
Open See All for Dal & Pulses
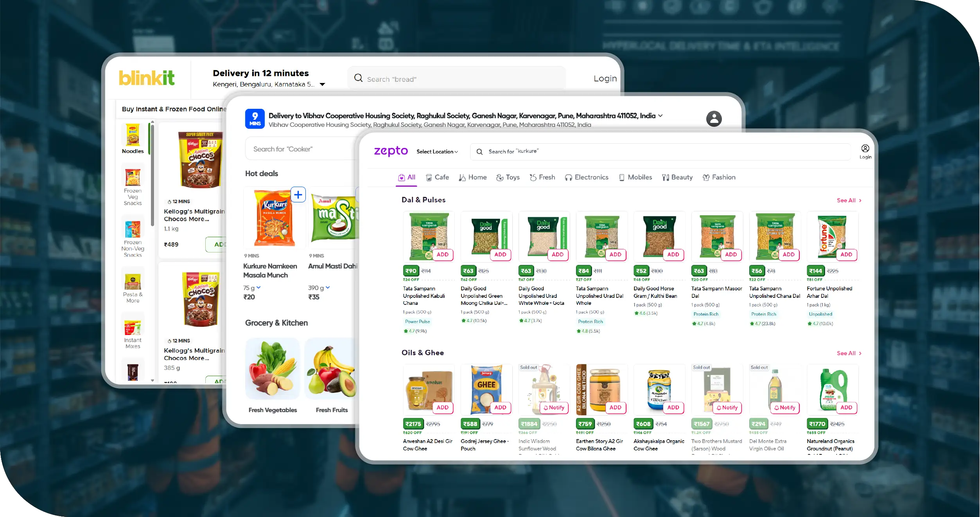[x=849, y=200]
